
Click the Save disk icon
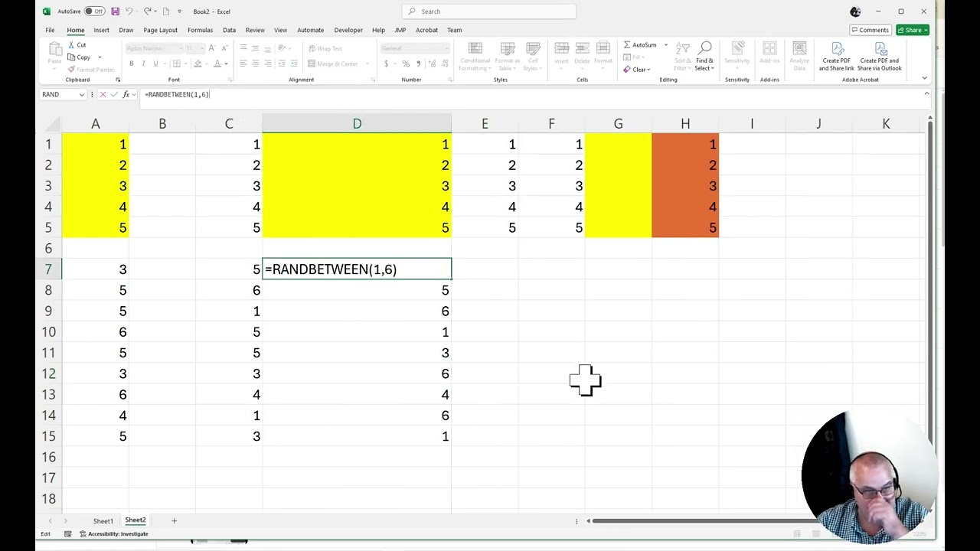tap(115, 11)
